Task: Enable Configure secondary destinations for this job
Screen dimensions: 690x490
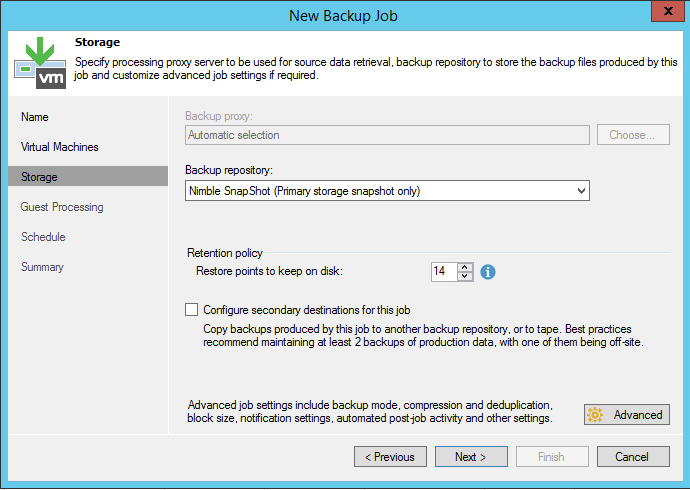Action: 191,310
